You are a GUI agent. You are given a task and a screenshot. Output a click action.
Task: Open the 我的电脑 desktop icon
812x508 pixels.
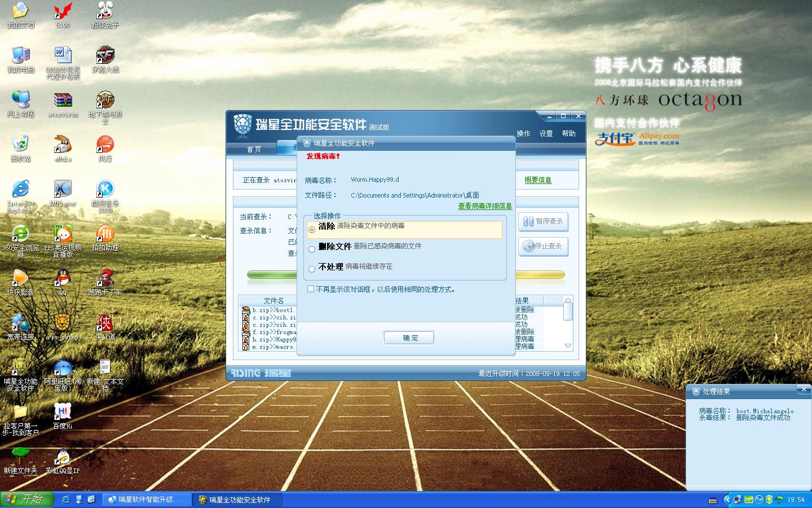pyautogui.click(x=20, y=60)
